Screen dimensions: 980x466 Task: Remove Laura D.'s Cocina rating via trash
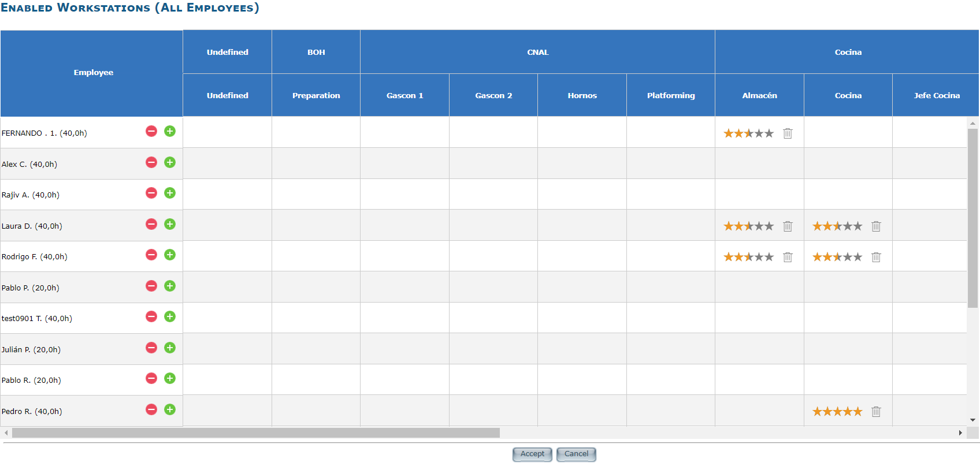click(876, 226)
